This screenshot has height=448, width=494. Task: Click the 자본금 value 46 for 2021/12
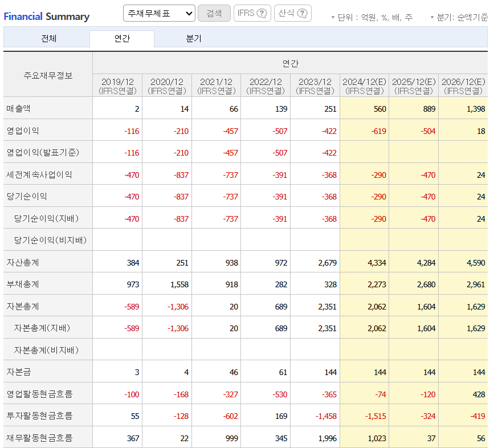click(234, 372)
